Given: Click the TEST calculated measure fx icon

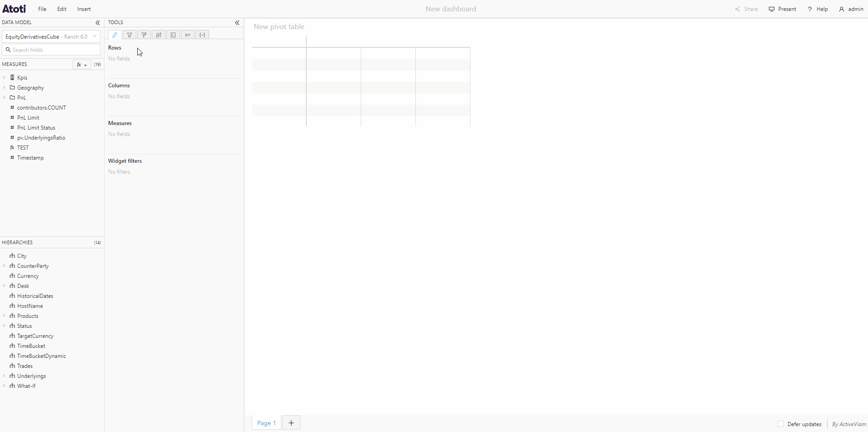Looking at the screenshot, I should click(12, 147).
